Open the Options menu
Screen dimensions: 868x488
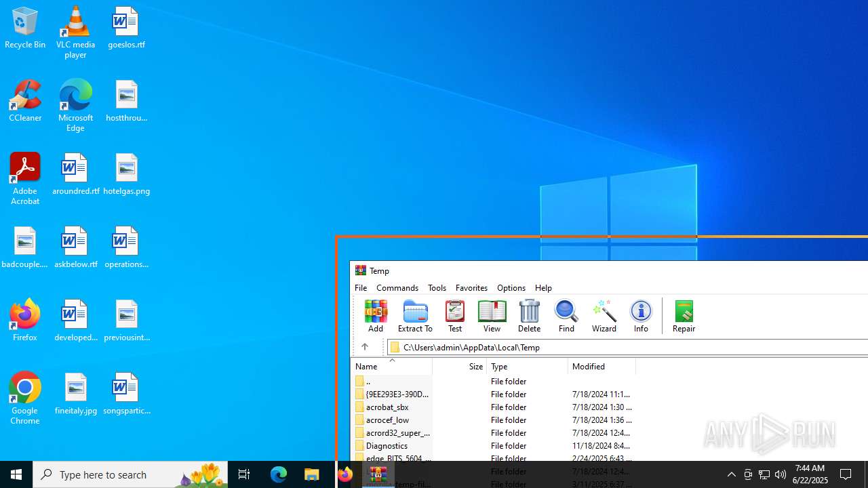(511, 287)
